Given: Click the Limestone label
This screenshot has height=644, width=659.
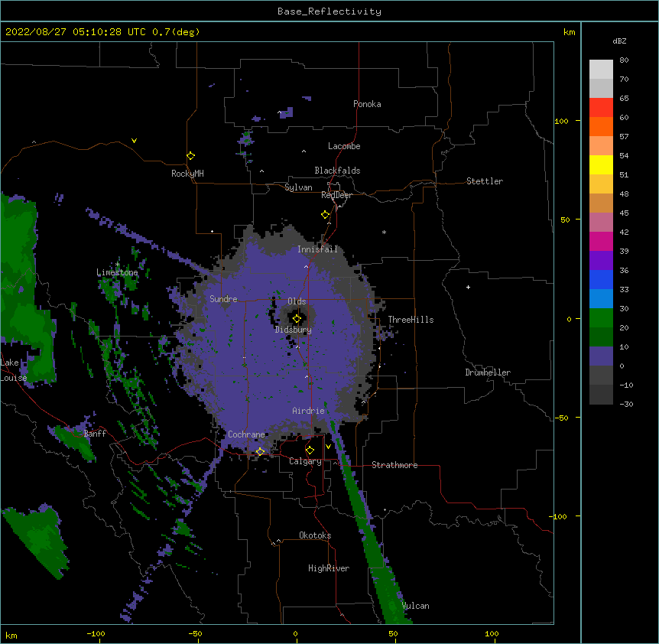Looking at the screenshot, I should 117,272.
